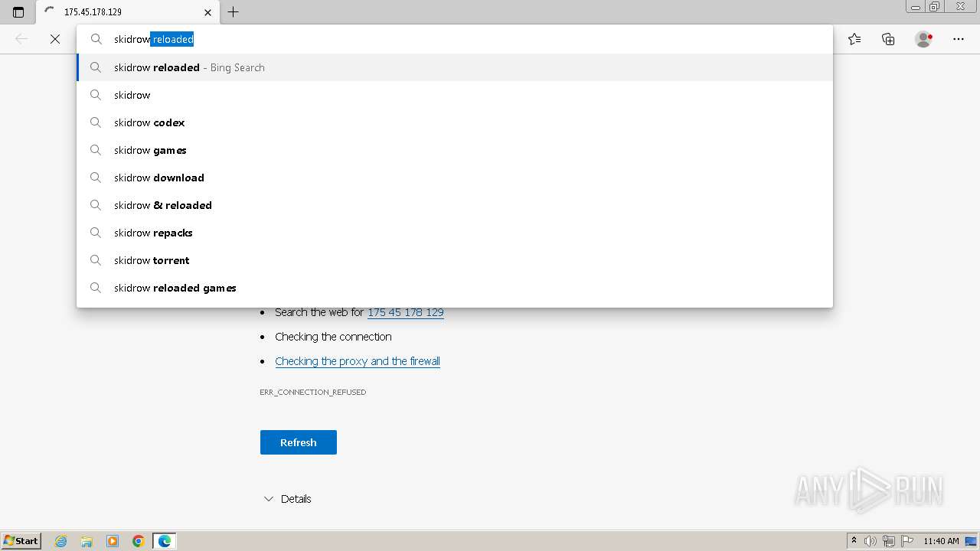Screen dimensions: 980x551
Task: Show hidden system tray icons
Action: point(854,541)
